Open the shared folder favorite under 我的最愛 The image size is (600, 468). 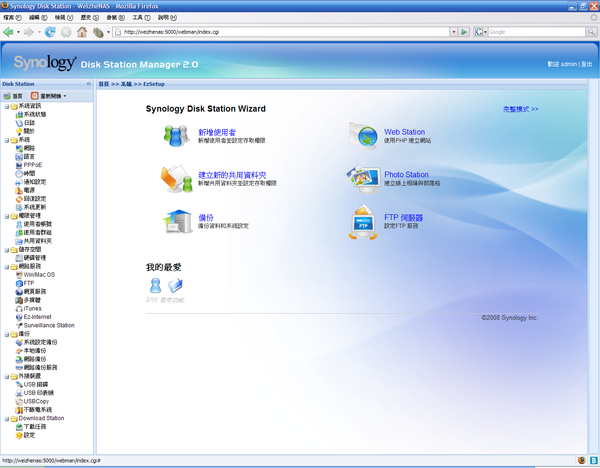coord(175,285)
